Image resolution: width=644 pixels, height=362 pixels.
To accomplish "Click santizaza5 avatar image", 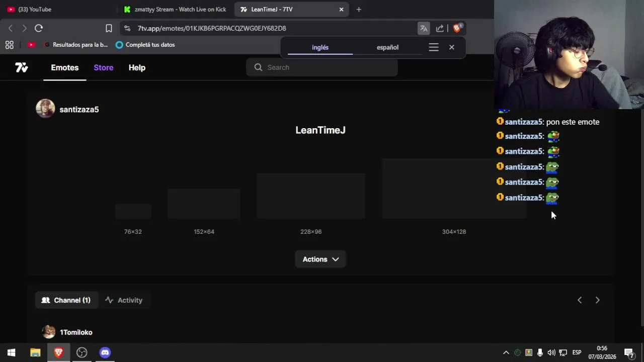I will coord(45,109).
